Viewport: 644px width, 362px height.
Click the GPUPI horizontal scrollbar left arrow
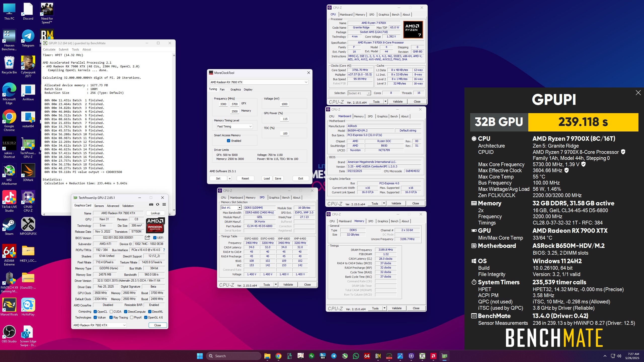44,214
